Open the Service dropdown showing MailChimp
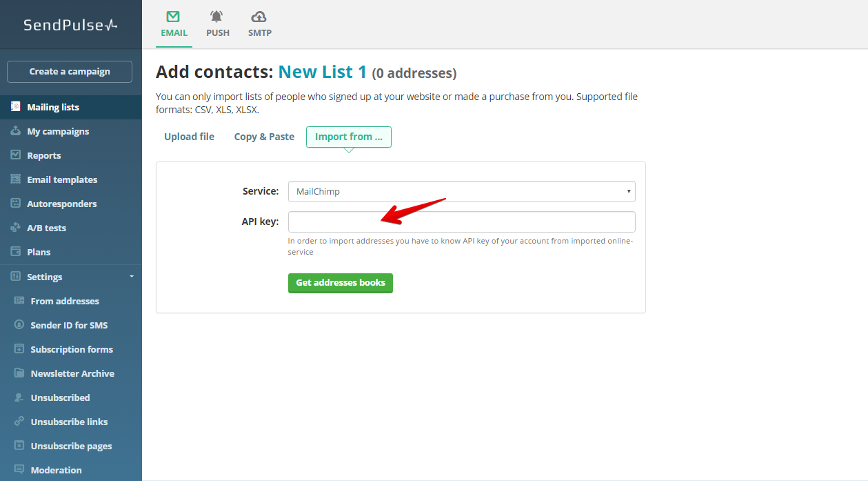 (461, 191)
